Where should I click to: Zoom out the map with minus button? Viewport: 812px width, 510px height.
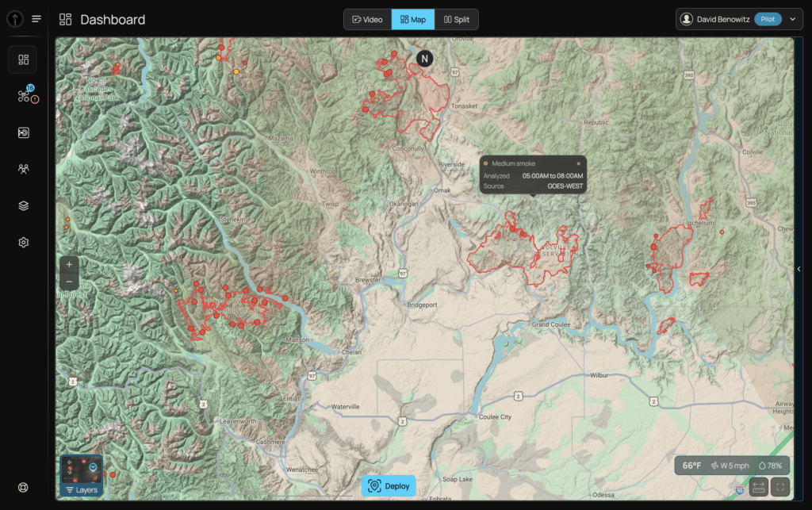[x=70, y=281]
